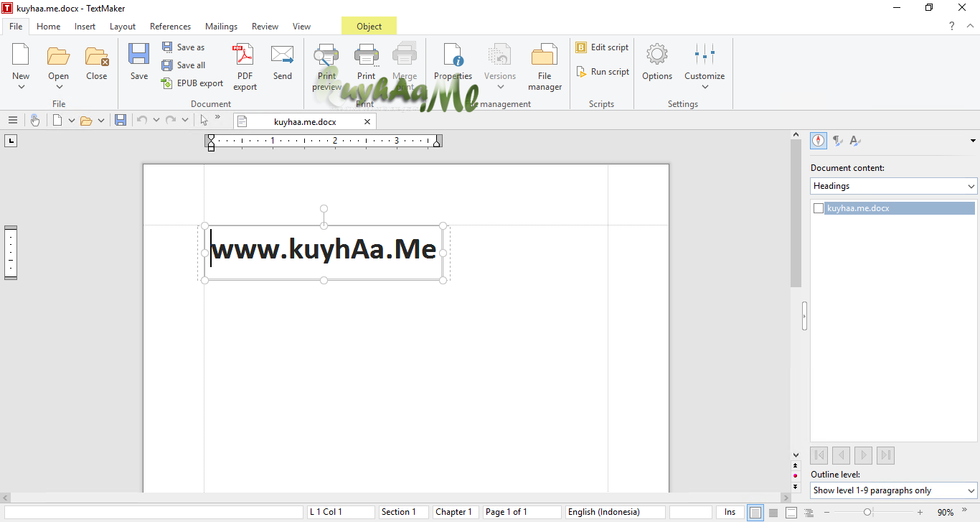Click the Send envelope icon
Image resolution: width=980 pixels, height=522 pixels.
(283, 62)
